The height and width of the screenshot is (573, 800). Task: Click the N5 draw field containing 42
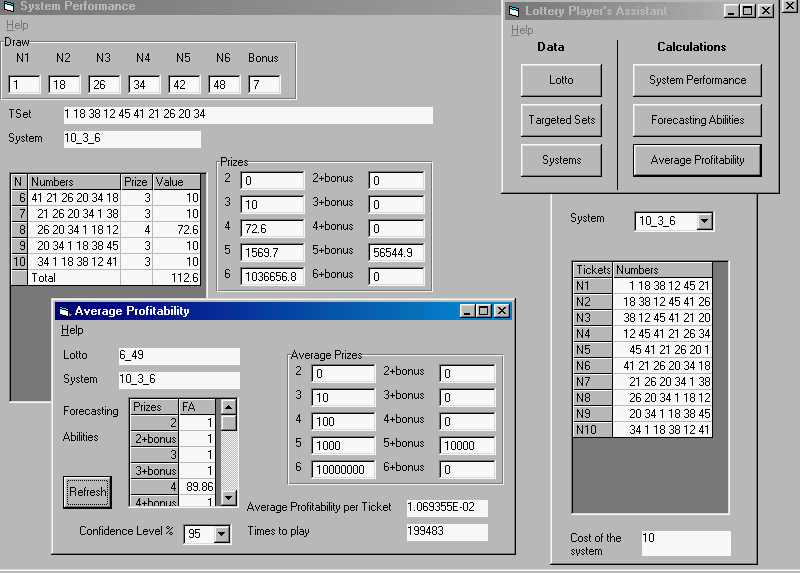tap(184, 85)
